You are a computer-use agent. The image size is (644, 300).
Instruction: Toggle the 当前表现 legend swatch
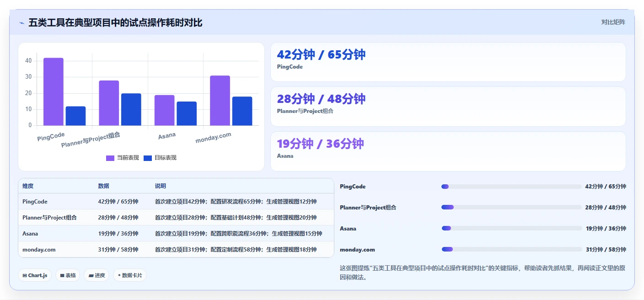[110, 158]
